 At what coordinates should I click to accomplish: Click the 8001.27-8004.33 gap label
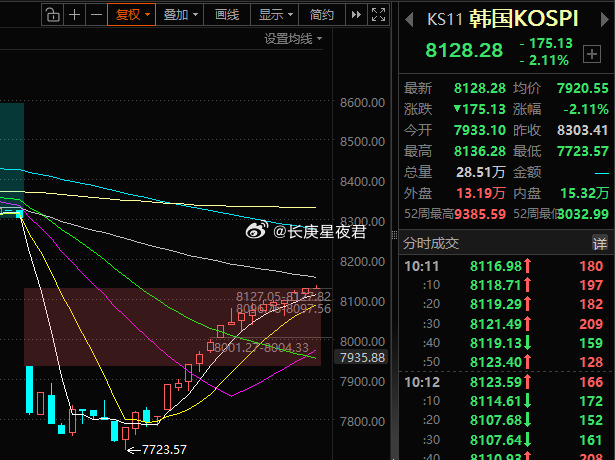(x=262, y=347)
